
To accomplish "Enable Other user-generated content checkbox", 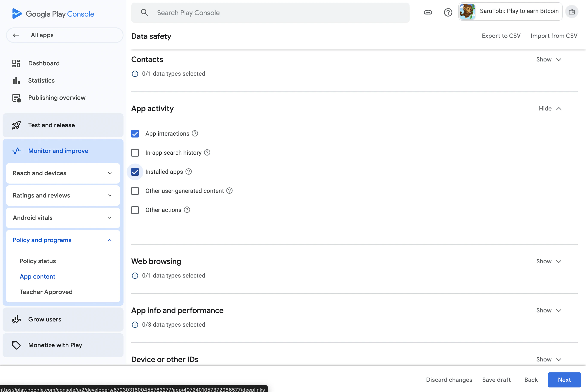I will coord(135,191).
